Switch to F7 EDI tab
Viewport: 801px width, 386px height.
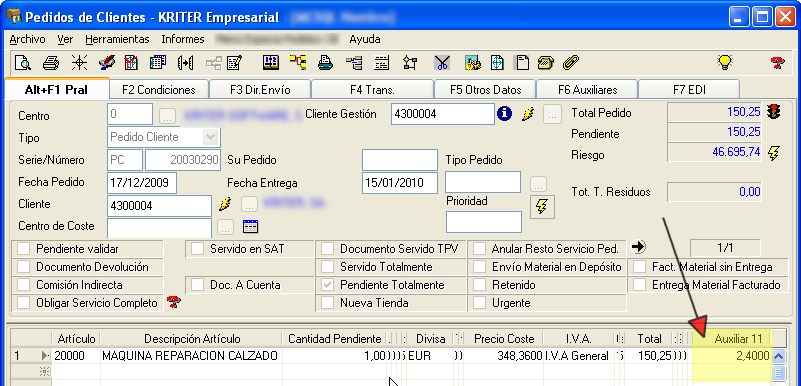[689, 90]
